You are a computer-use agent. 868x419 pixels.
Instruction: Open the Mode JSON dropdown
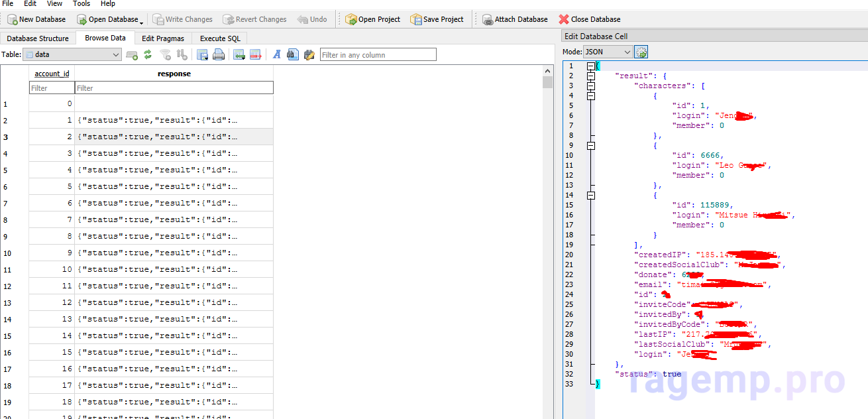pos(607,52)
